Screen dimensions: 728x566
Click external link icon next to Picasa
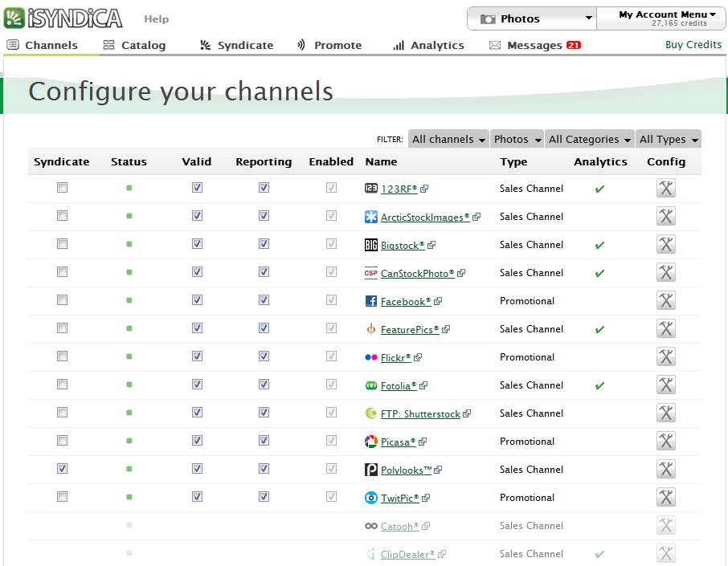[423, 442]
